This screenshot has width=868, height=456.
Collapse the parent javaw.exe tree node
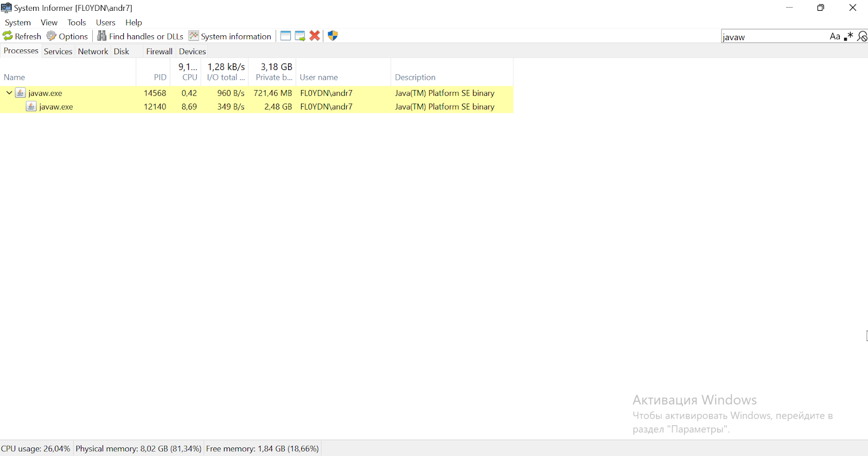tap(9, 93)
